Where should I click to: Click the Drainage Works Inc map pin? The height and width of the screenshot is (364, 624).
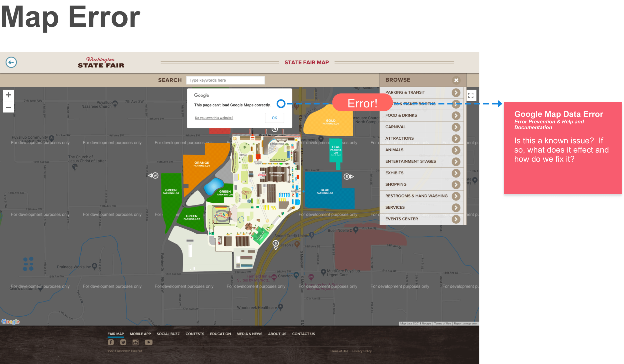click(95, 266)
